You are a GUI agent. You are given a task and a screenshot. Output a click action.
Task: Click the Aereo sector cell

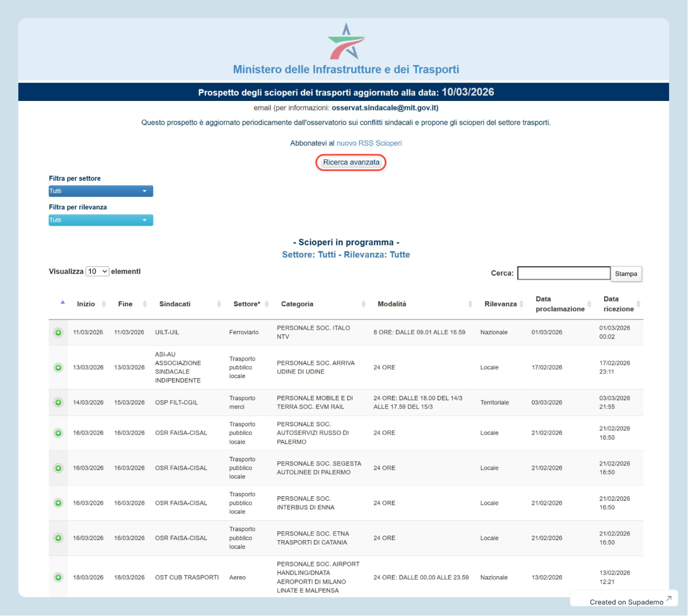[x=238, y=577]
